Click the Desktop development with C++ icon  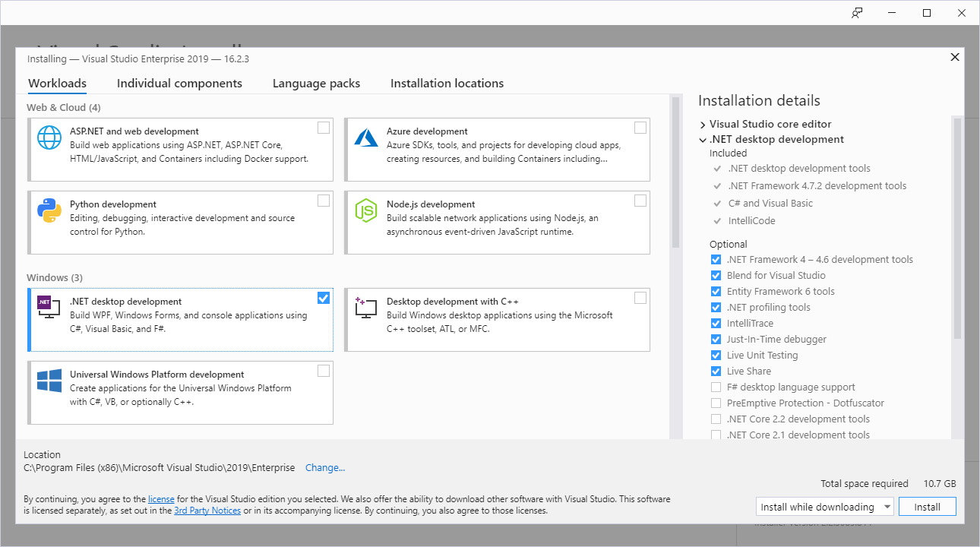[x=366, y=307]
